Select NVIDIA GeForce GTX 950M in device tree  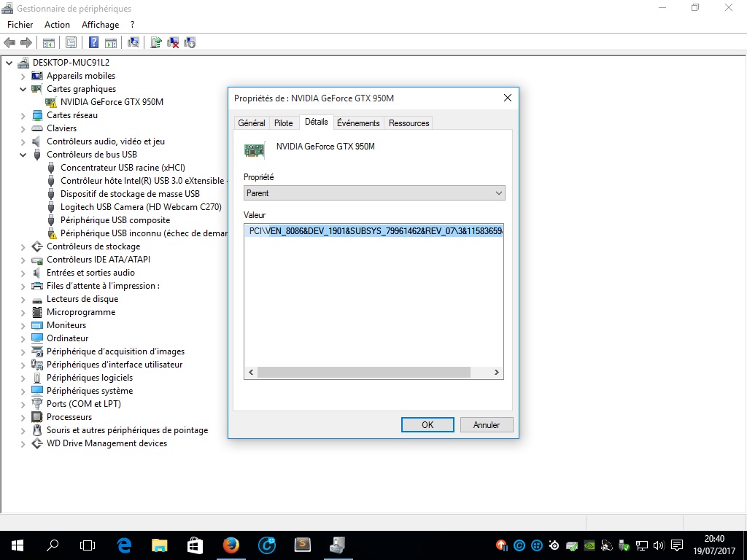[112, 102]
